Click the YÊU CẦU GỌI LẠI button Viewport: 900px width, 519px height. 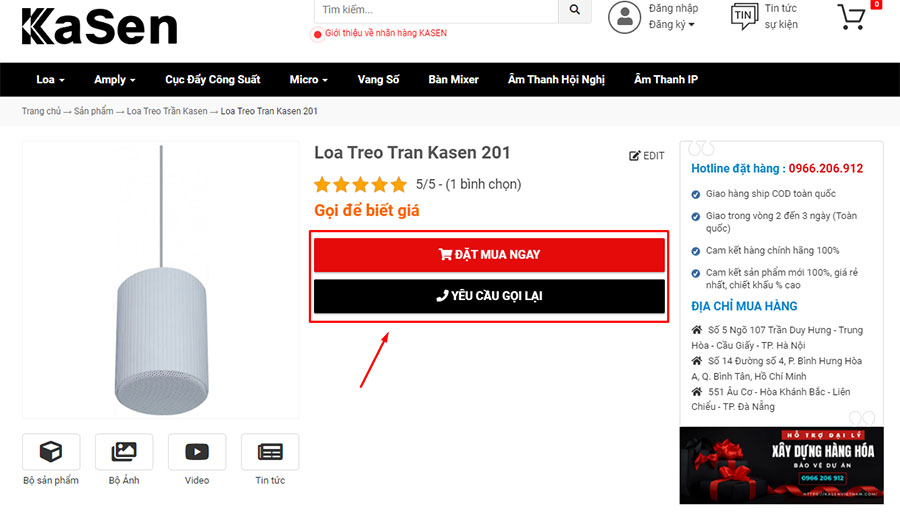coord(489,296)
